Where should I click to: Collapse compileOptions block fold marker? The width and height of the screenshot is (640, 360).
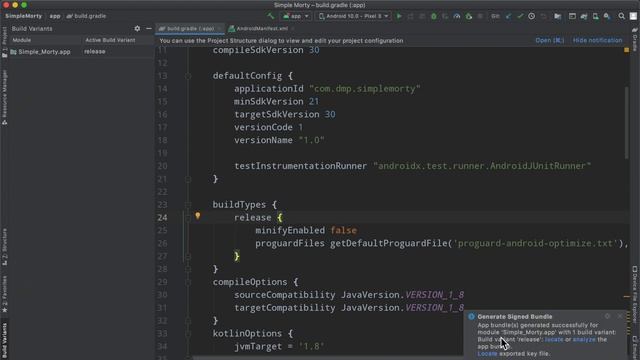[x=188, y=282]
